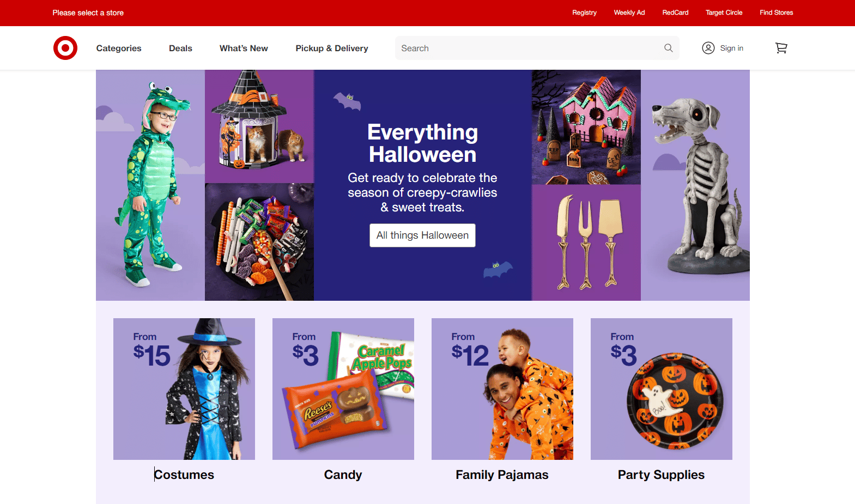The width and height of the screenshot is (855, 504).
Task: Open the Family Pajamas tile image
Action: 502,389
